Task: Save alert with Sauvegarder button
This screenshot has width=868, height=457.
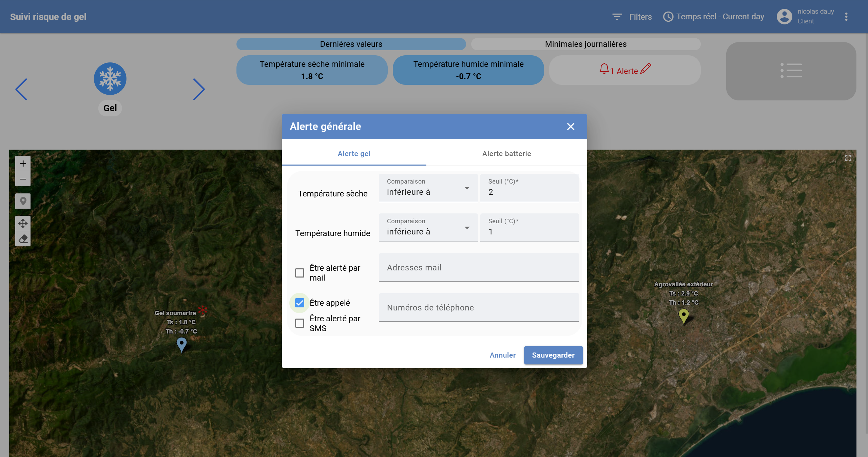Action: [553, 355]
